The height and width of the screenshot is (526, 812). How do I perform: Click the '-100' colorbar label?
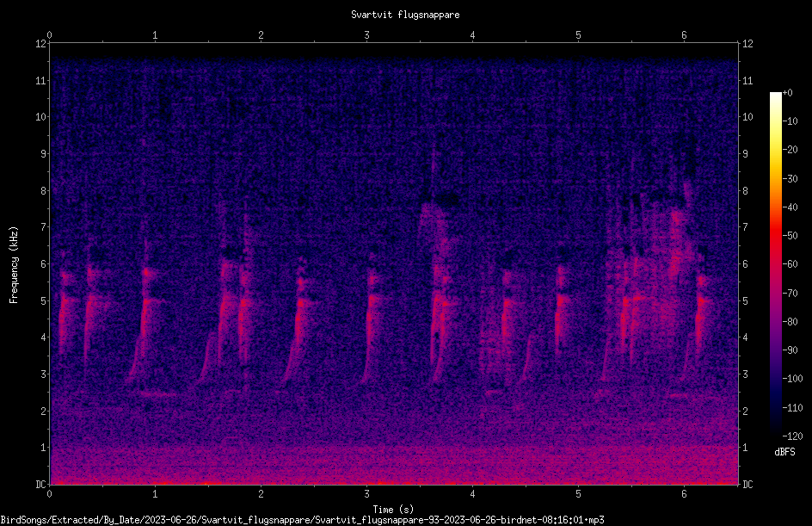(792, 379)
